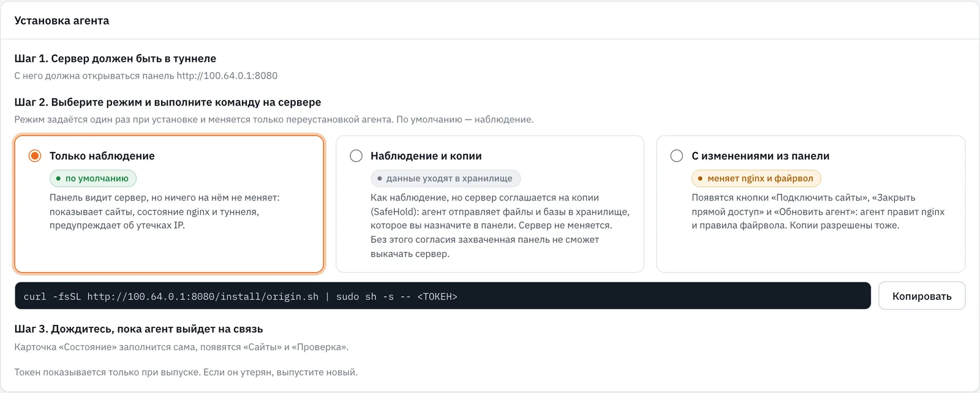Click the note «Токен показывается только при выпуске»

click(x=186, y=372)
